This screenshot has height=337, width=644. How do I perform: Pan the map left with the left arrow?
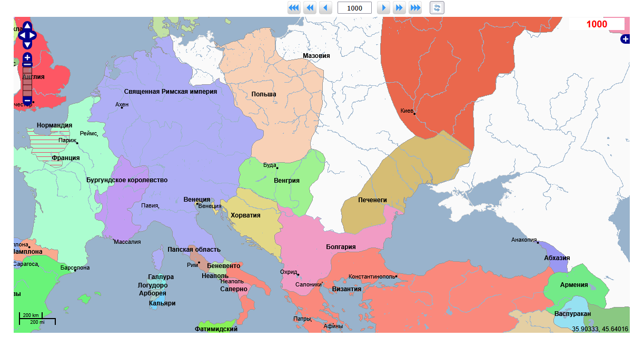point(22,35)
